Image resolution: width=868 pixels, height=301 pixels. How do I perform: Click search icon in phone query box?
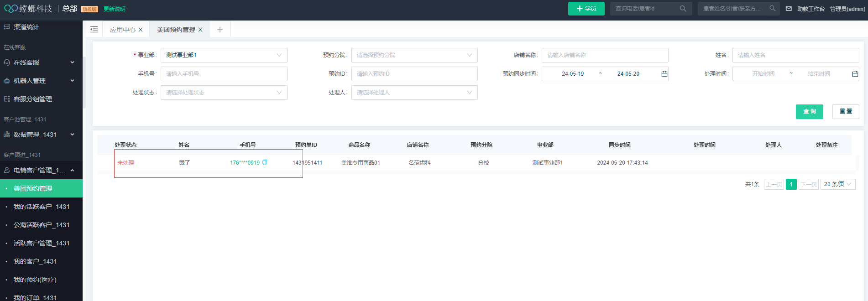pos(683,9)
